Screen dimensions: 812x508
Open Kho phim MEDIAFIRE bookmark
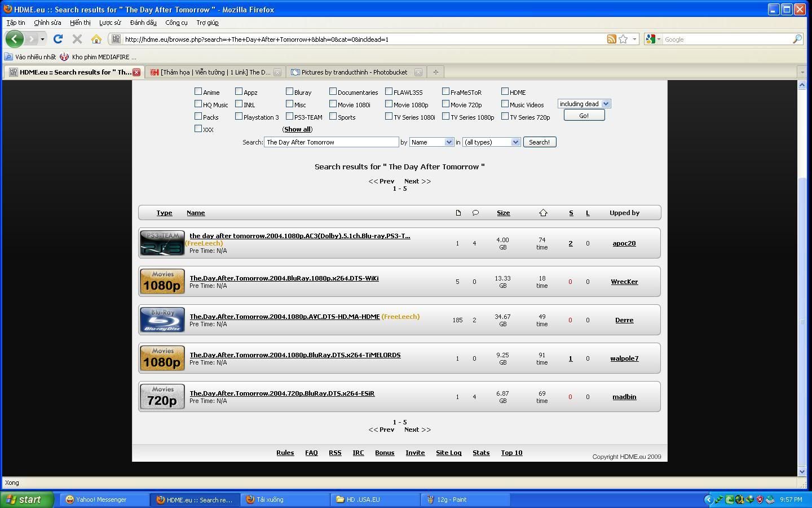tap(99, 57)
